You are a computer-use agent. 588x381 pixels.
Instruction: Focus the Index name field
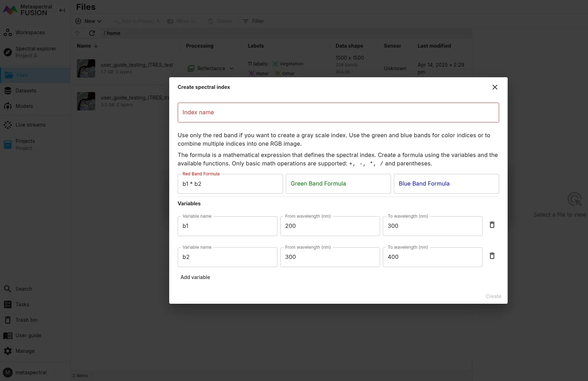point(338,113)
